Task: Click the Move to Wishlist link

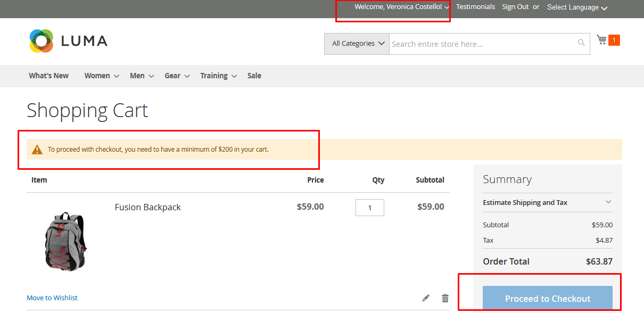Action: tap(52, 298)
